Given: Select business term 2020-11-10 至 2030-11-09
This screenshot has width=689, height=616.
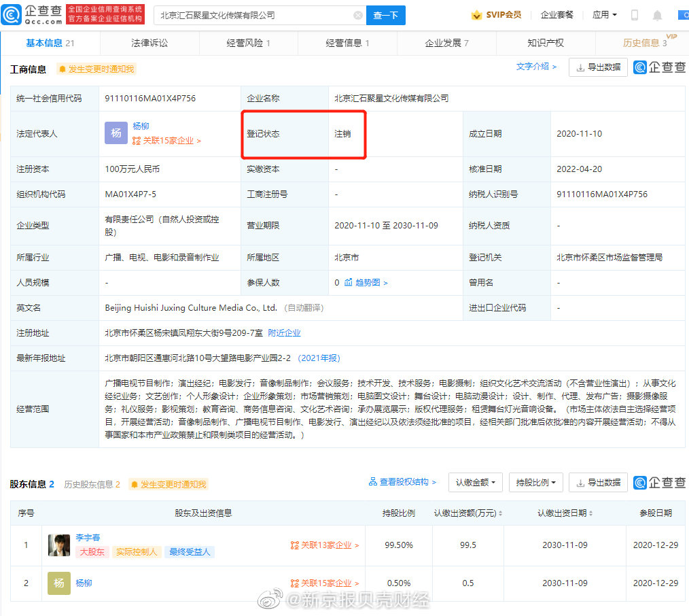Looking at the screenshot, I should (x=386, y=226).
